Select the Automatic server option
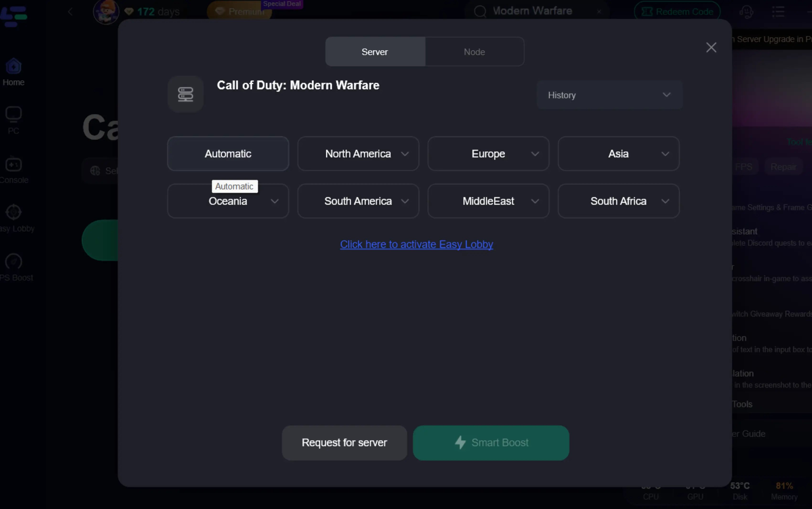This screenshot has width=812, height=509. coord(228,154)
